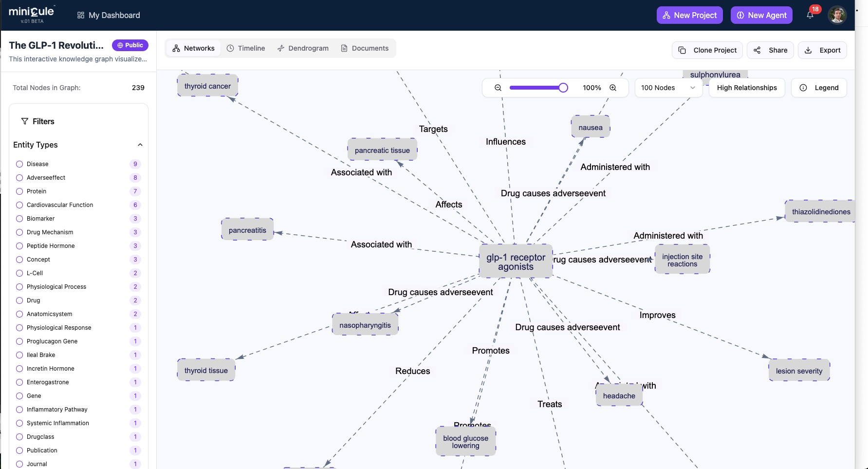
Task: Select the Disease entity type radio button
Action: click(x=19, y=164)
